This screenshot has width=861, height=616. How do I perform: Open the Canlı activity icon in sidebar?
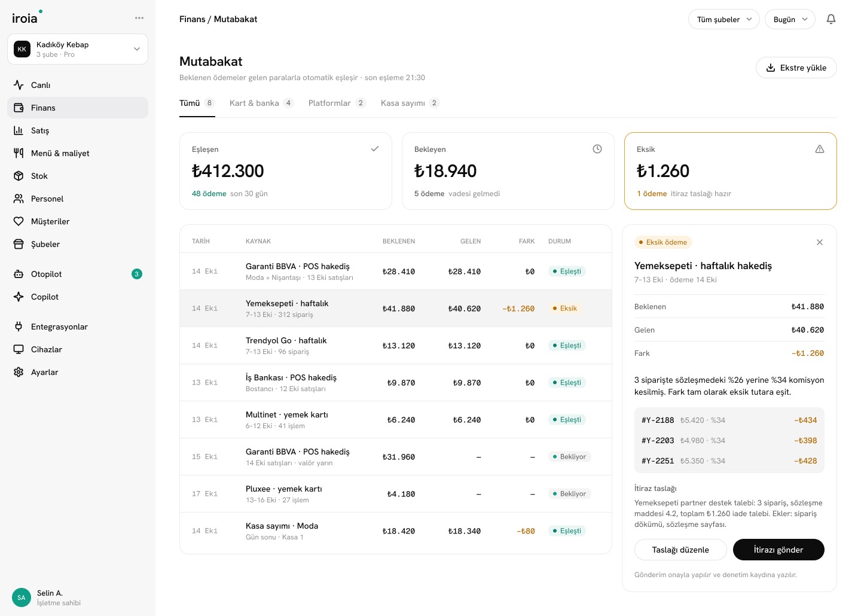pyautogui.click(x=19, y=85)
